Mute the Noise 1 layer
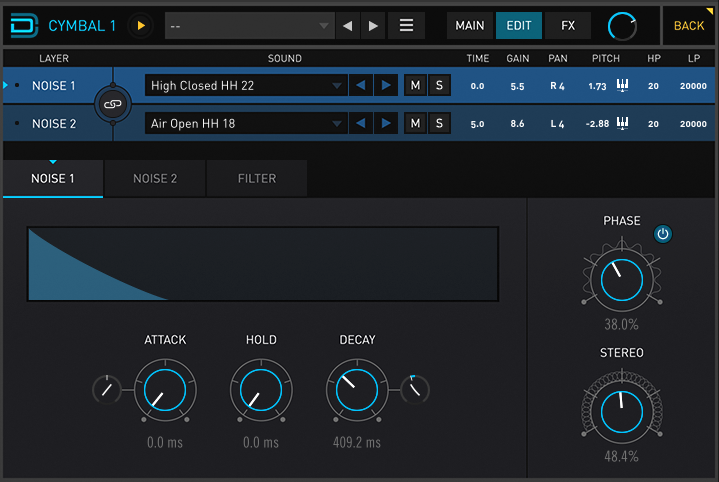This screenshot has height=482, width=719. [415, 86]
